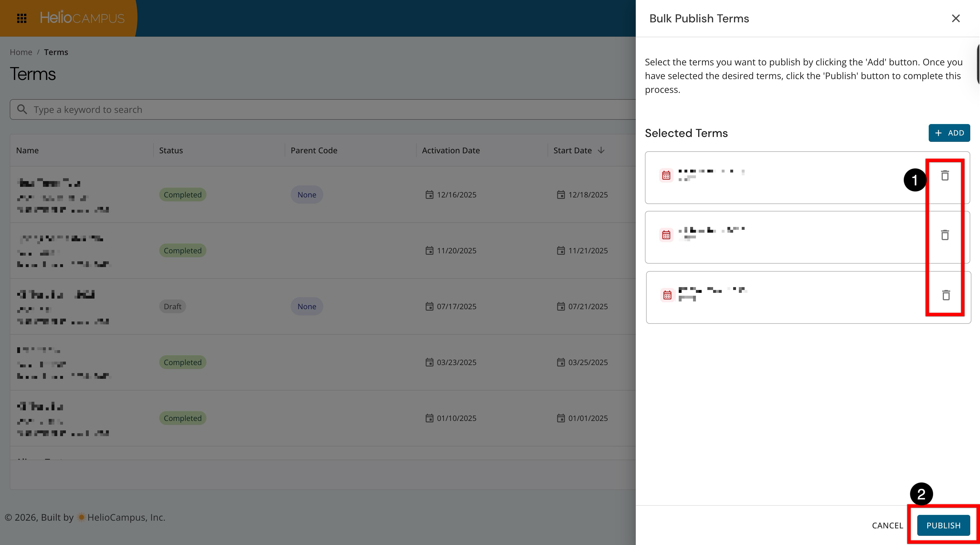Click calendar icon beside 03/23/2025

[430, 362]
